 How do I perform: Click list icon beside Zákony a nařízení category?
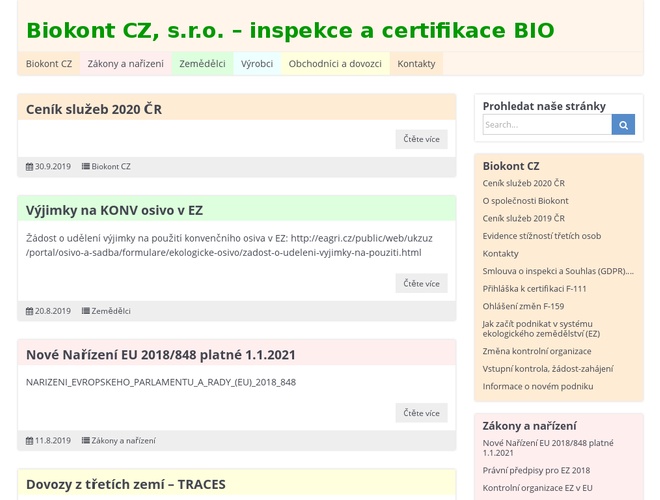click(x=86, y=440)
